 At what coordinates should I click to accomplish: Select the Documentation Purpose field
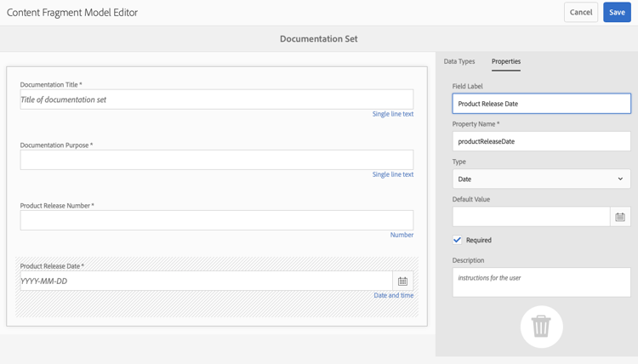tap(217, 160)
